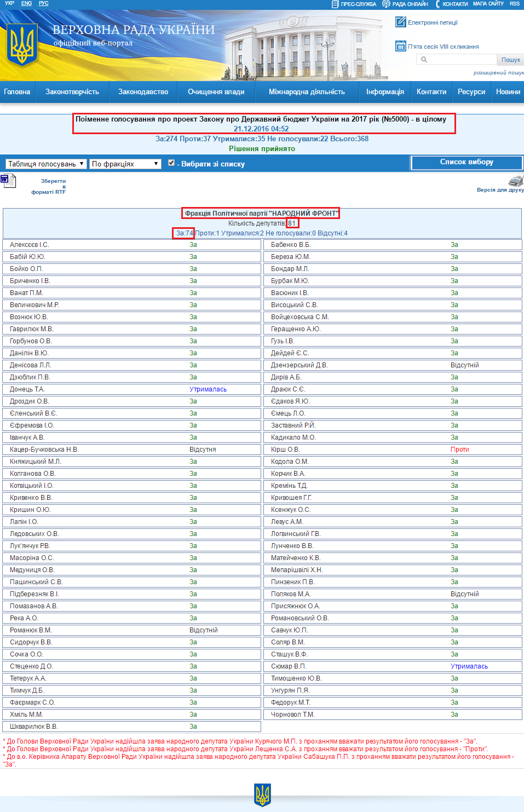Go to Законотворчість menu
The image size is (524, 812).
click(x=72, y=91)
